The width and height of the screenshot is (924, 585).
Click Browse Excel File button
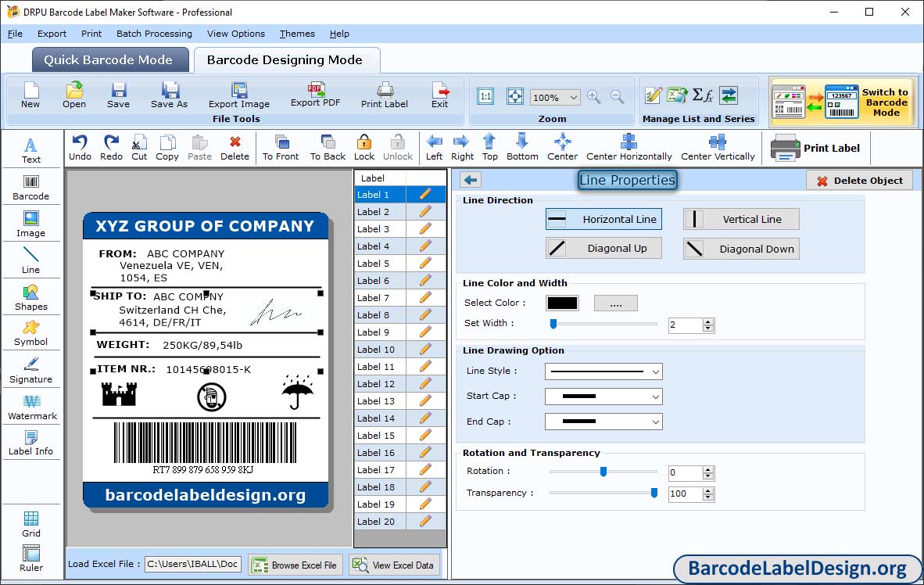[294, 565]
